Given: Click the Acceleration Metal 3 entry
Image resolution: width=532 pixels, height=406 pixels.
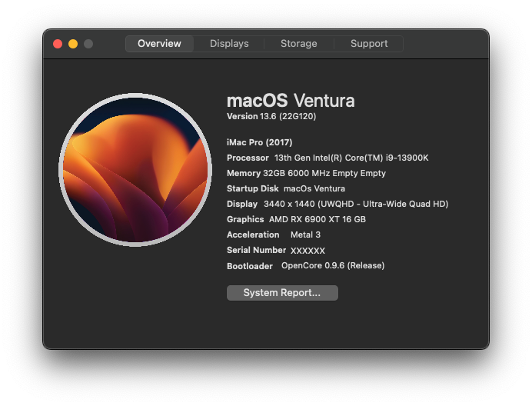Looking at the screenshot, I should (274, 235).
